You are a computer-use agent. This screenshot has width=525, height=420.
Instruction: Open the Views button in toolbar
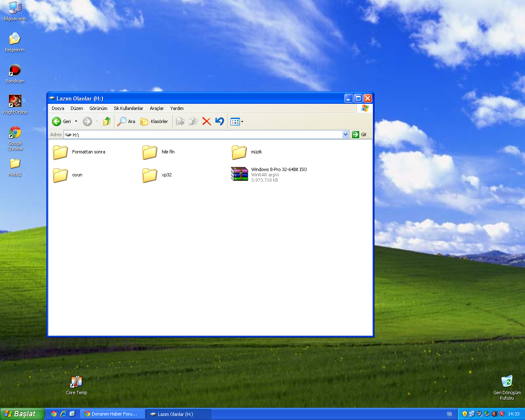click(235, 121)
